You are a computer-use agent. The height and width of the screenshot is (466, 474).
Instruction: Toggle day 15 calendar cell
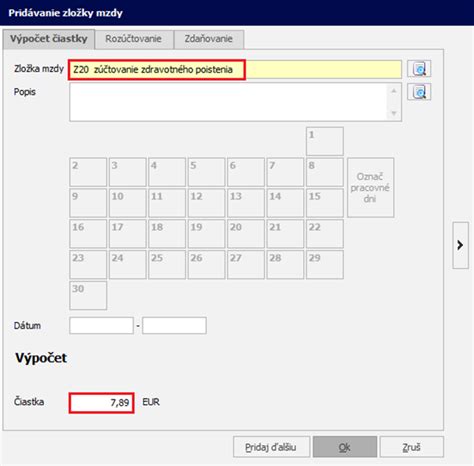[325, 203]
